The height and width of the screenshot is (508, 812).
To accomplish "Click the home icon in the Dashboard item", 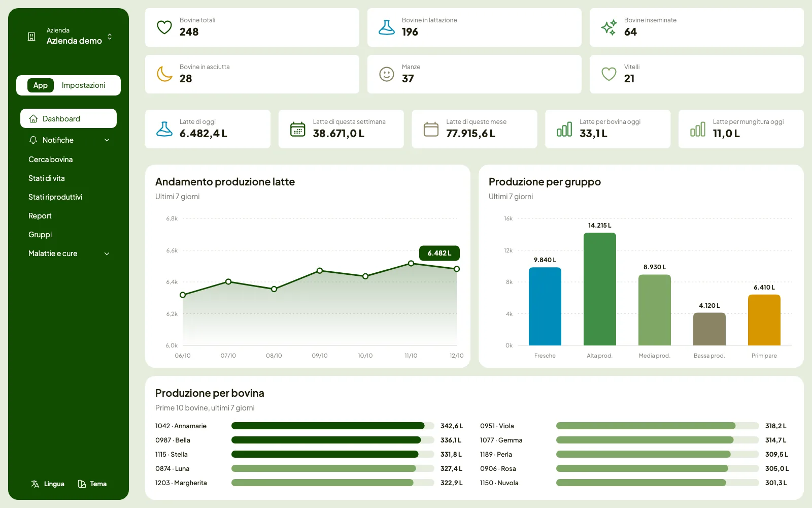I will tap(33, 118).
